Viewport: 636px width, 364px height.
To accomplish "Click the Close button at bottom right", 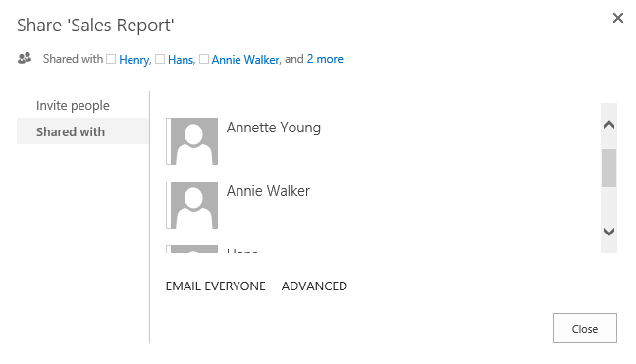I will [x=585, y=329].
